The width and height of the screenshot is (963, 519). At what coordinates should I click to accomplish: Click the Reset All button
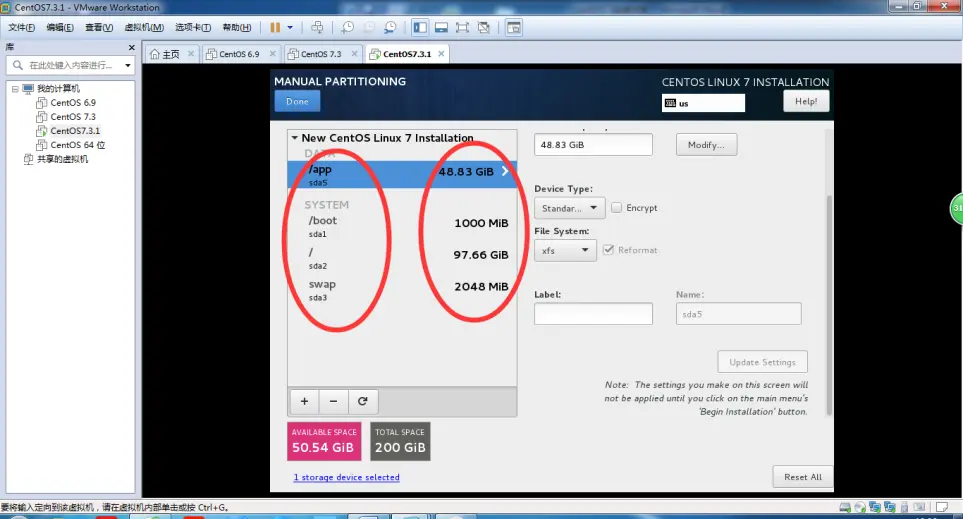802,477
